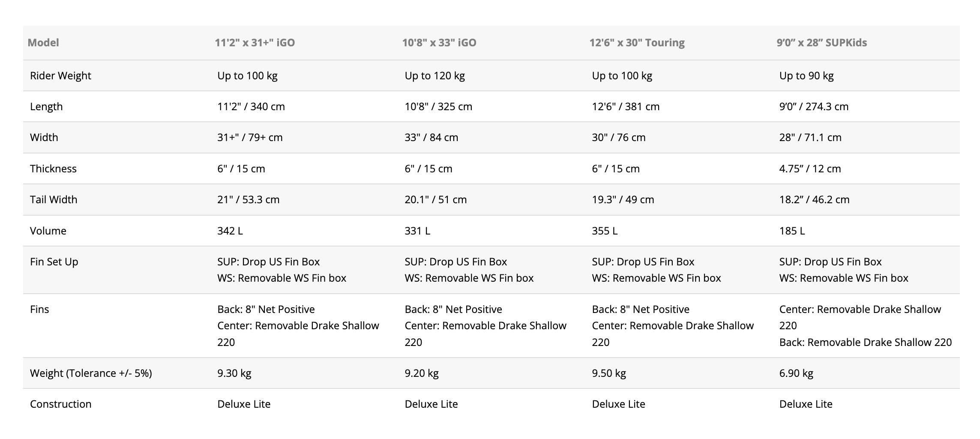Click the Fin Set Up row label
This screenshot has width=980, height=439.
(x=54, y=262)
